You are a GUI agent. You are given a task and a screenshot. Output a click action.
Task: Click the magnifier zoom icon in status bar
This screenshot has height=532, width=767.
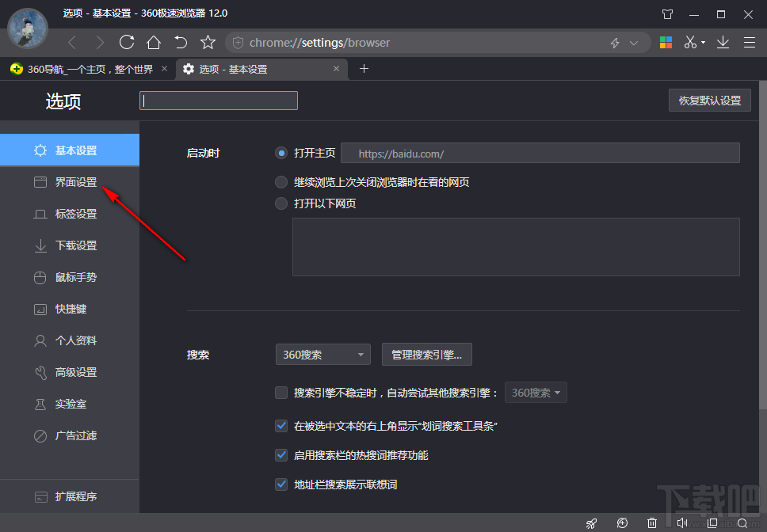[742, 523]
